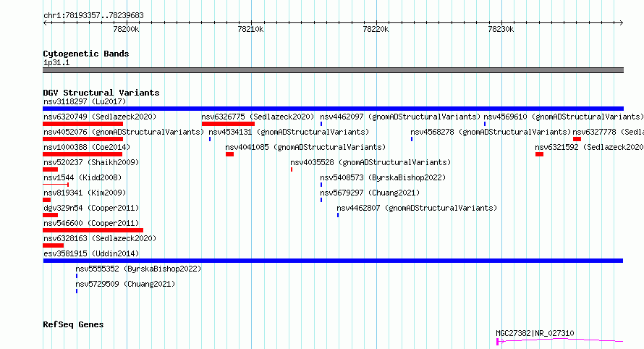
Task: Select the red bar under nsv6328163
Action: coord(53,245)
